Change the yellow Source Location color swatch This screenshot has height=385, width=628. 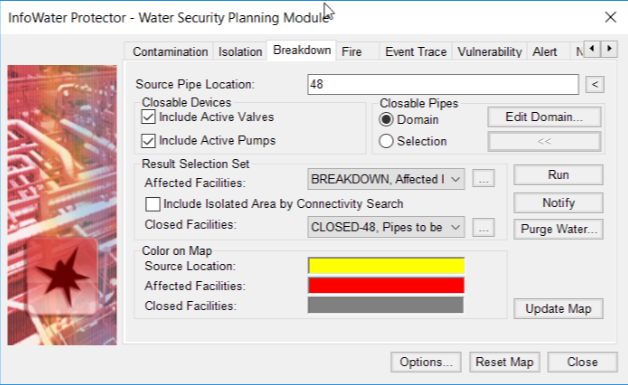coord(386,266)
